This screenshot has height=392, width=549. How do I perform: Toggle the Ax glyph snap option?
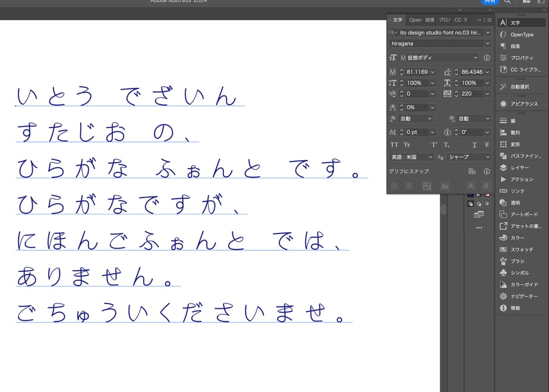(444, 186)
